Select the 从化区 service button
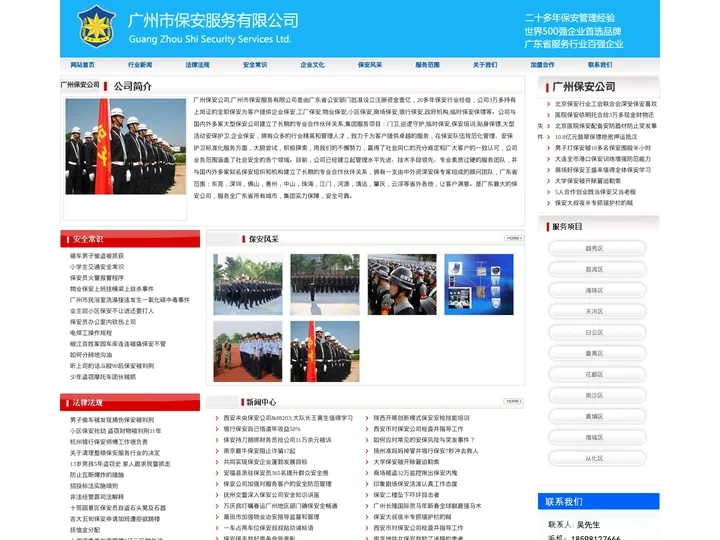 coord(597,458)
